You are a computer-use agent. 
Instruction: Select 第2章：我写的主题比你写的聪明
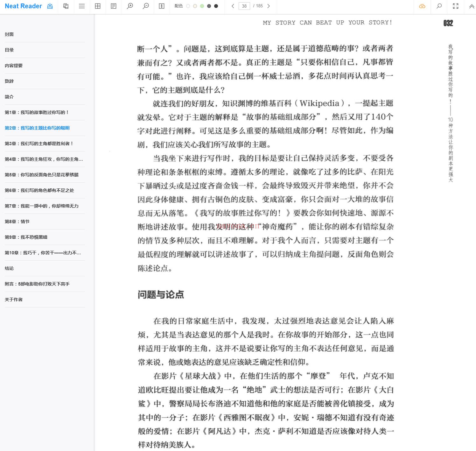(45, 128)
